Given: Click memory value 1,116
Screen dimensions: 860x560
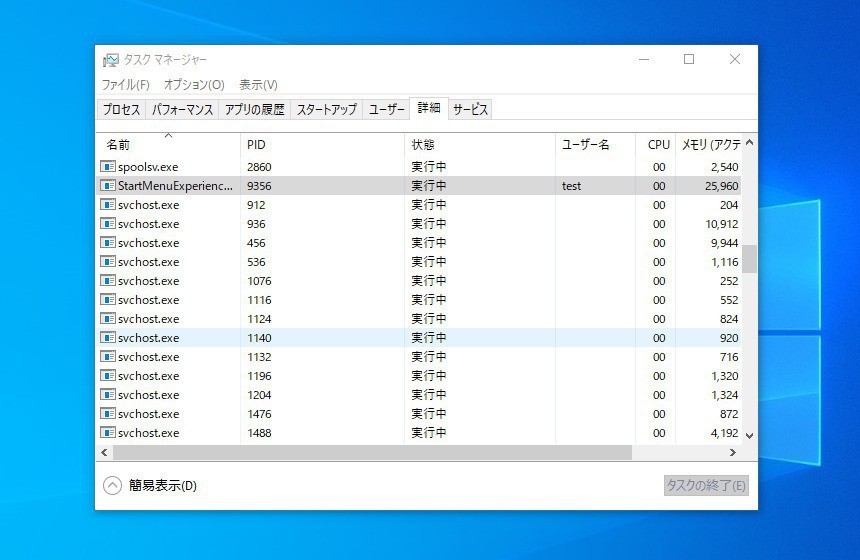Looking at the screenshot, I should click(725, 262).
